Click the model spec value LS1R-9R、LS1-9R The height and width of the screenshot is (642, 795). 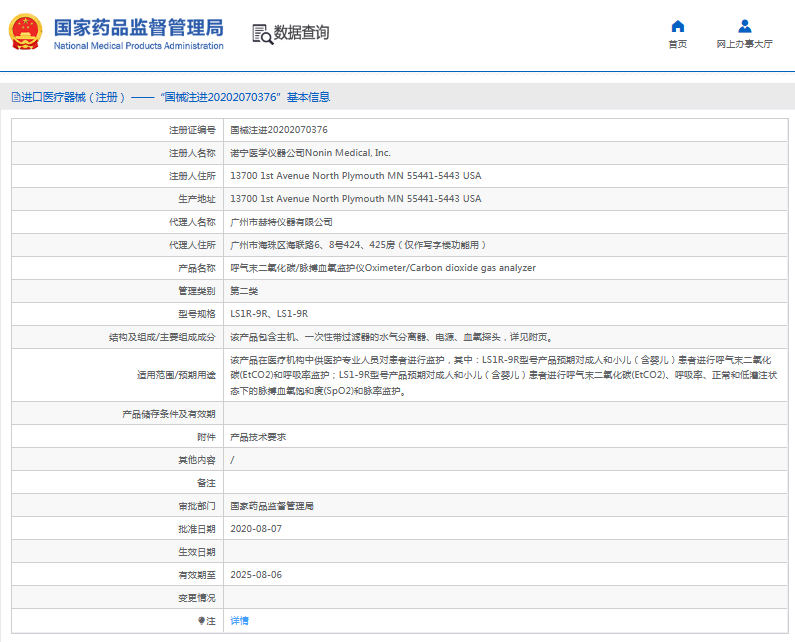(269, 314)
